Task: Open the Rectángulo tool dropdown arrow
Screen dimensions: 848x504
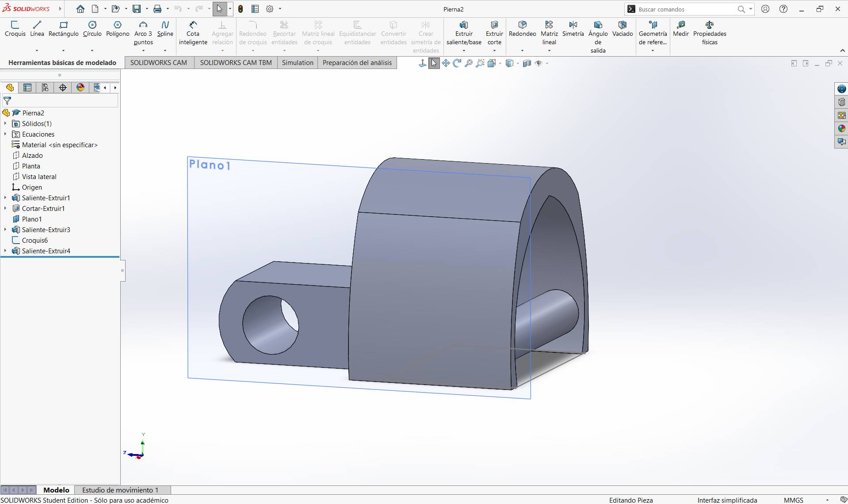Action: [63, 50]
